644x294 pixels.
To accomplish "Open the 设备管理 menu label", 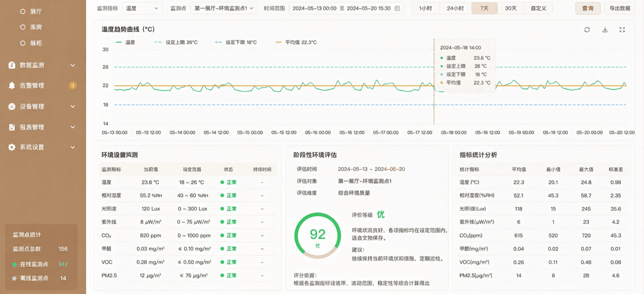I will click(32, 106).
